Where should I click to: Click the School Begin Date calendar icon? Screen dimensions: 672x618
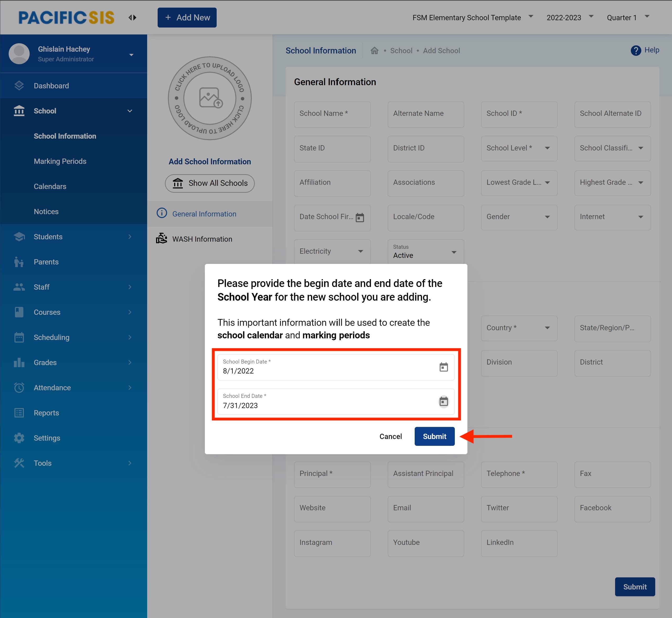(444, 367)
